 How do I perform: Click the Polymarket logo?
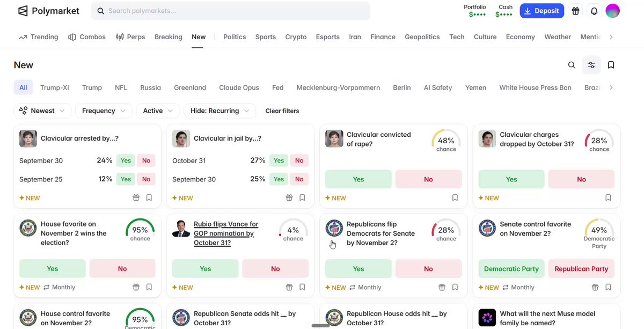click(x=48, y=11)
